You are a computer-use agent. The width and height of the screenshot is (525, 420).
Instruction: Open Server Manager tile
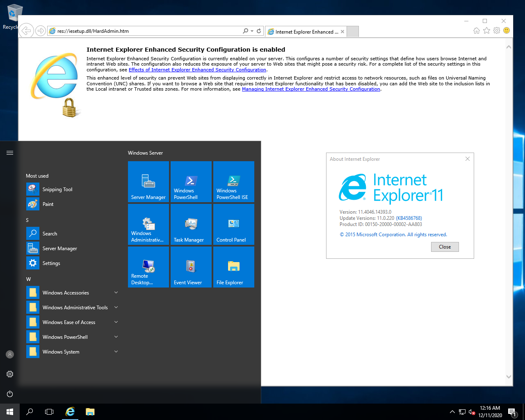pyautogui.click(x=148, y=182)
